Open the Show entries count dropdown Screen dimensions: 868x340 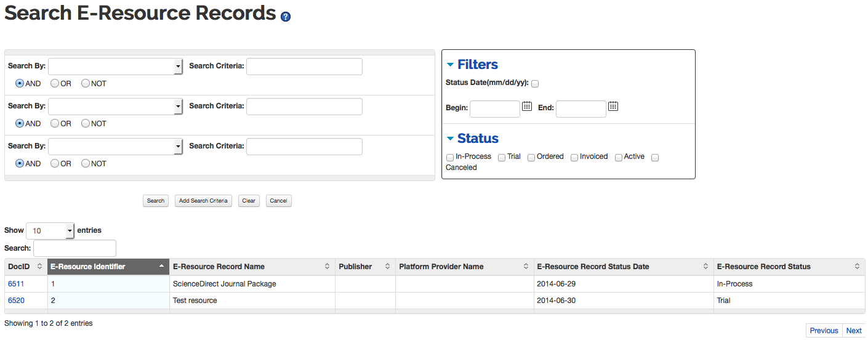(50, 231)
